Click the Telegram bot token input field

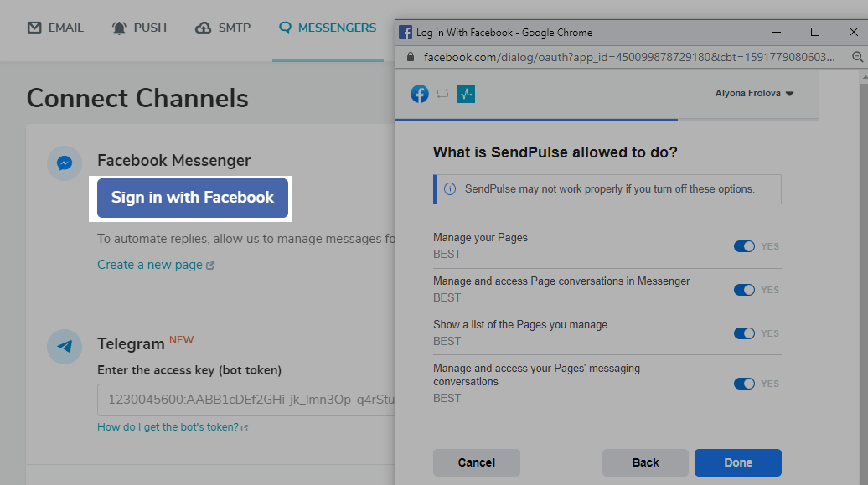click(246, 400)
